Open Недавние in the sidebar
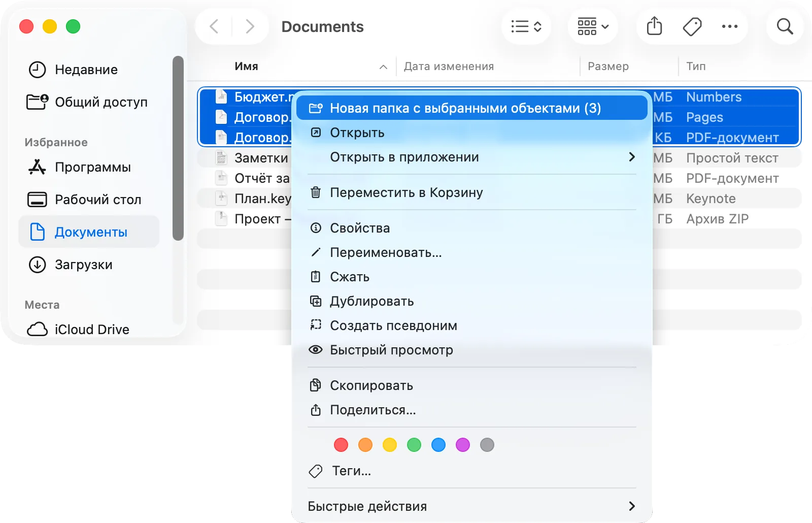Image resolution: width=812 pixels, height=523 pixels. pos(89,70)
